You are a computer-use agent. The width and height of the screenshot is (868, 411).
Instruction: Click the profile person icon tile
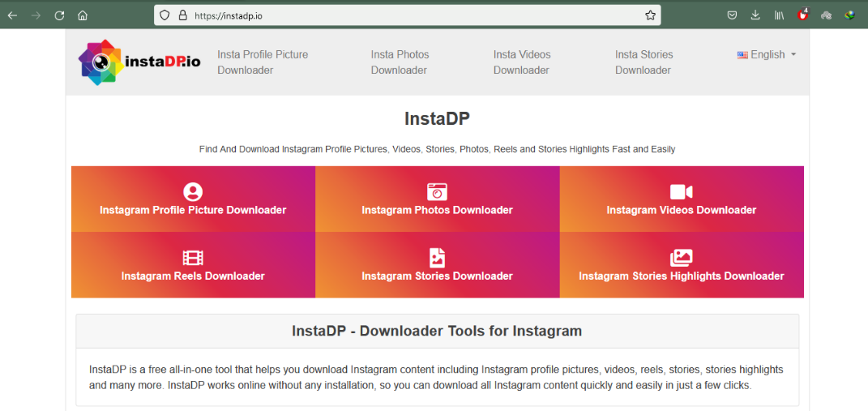(193, 192)
